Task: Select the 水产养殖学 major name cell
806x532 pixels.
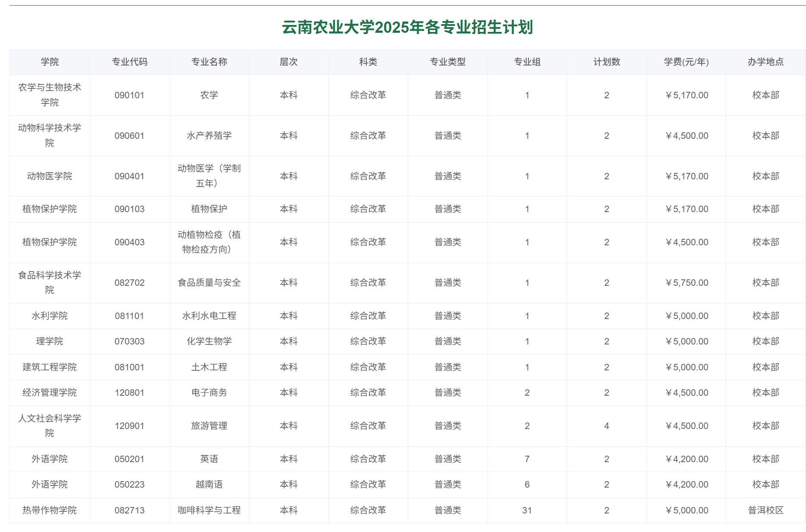Action: pyautogui.click(x=209, y=135)
